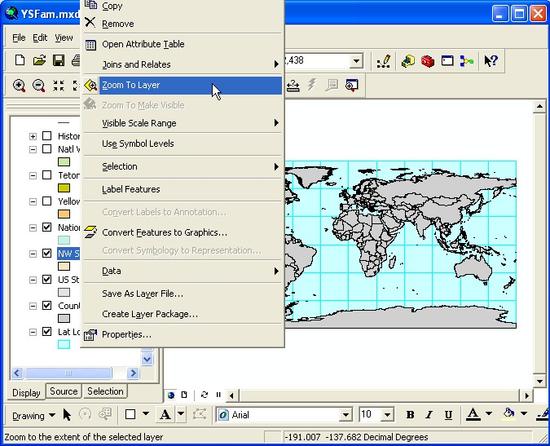The width and height of the screenshot is (550, 446).
Task: Click the orange Yellov layer symbol swatch
Action: (64, 214)
